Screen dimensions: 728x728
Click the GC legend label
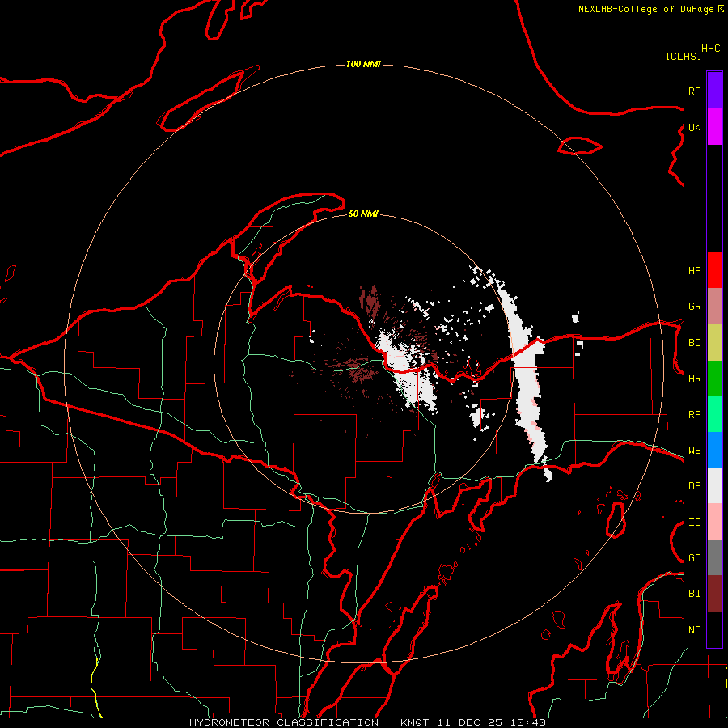click(x=694, y=558)
